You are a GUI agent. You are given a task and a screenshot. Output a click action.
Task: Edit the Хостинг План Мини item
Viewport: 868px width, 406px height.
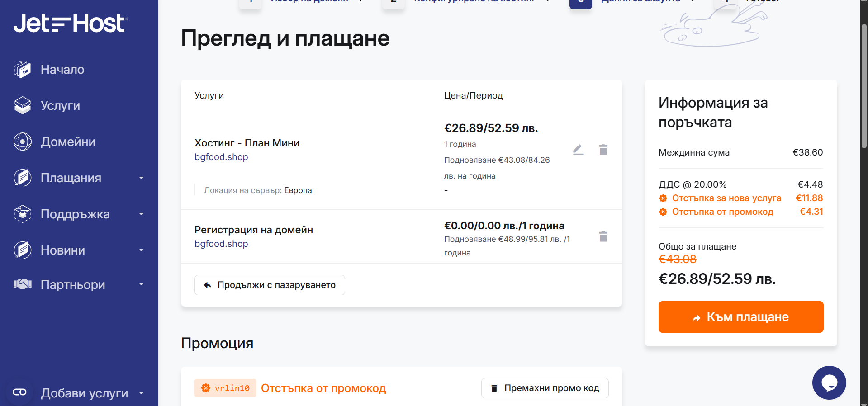578,150
